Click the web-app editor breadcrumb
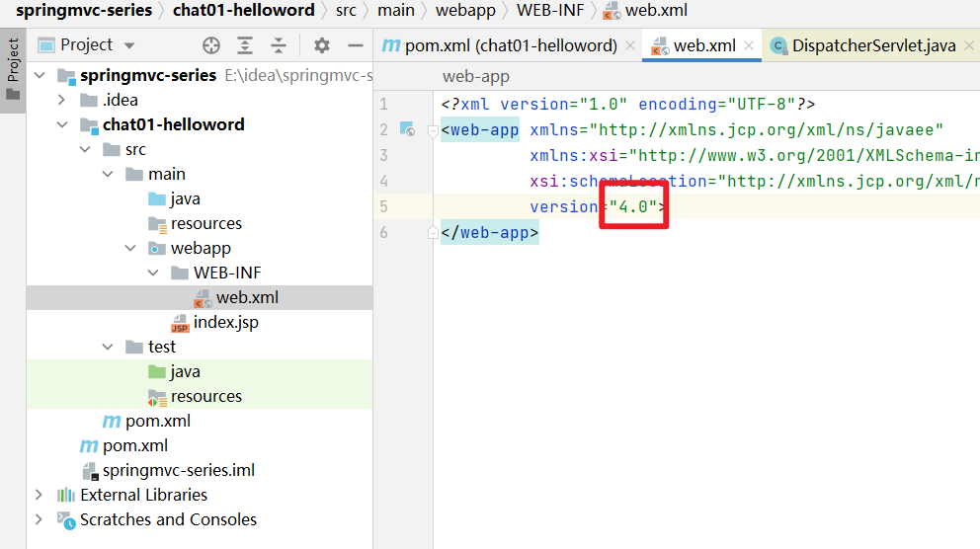This screenshot has height=549, width=980. click(x=475, y=77)
